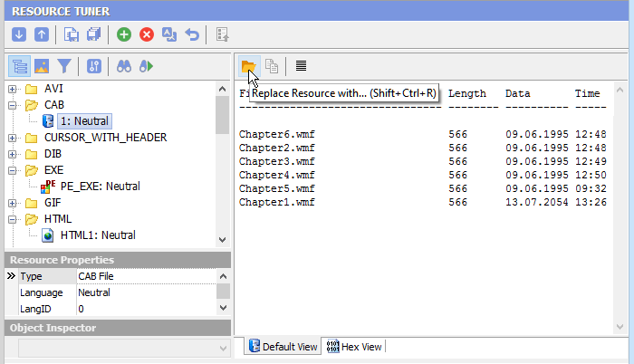634x364 pixels.
Task: Switch to the Hex View tab
Action: point(355,347)
